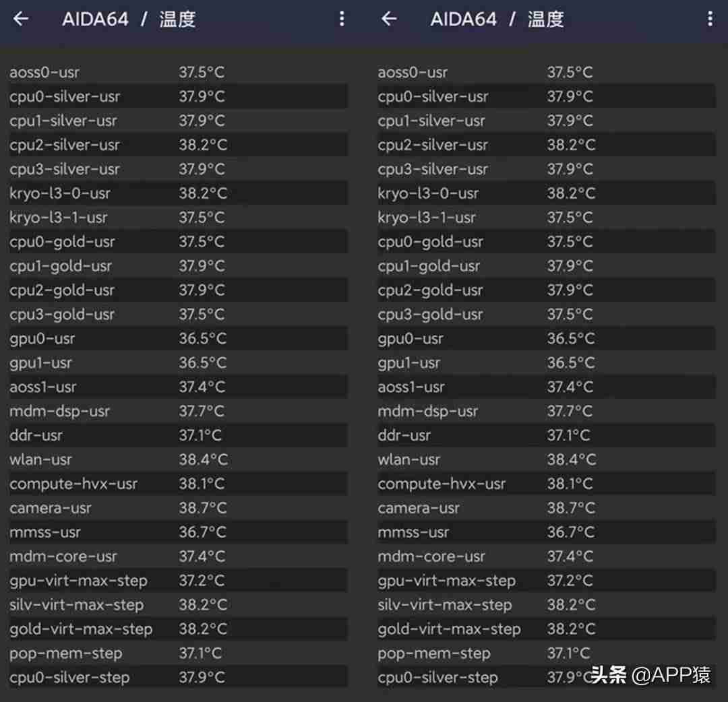Screen dimensions: 728x702
Task: Select compute-hvx-usr row in left panel
Action: (178, 483)
